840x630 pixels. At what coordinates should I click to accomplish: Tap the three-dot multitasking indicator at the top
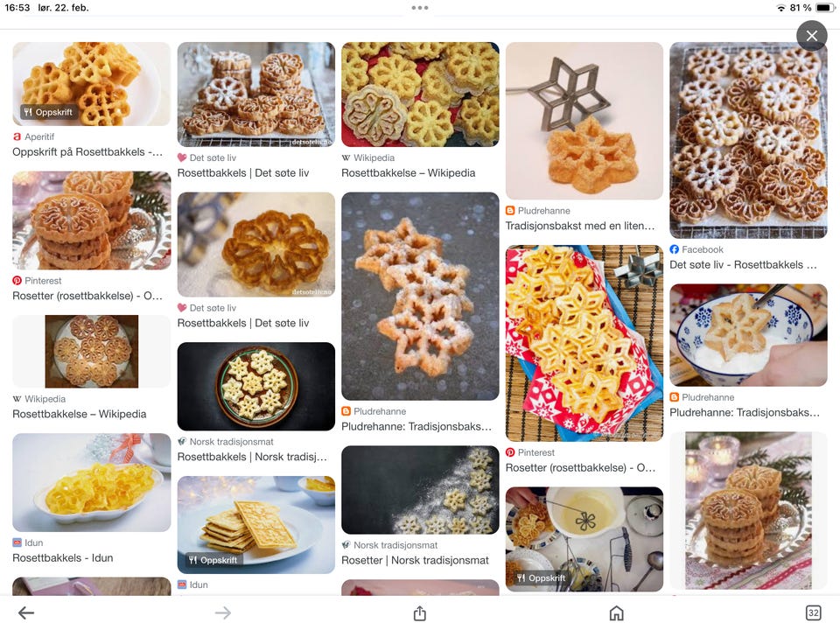(x=420, y=8)
